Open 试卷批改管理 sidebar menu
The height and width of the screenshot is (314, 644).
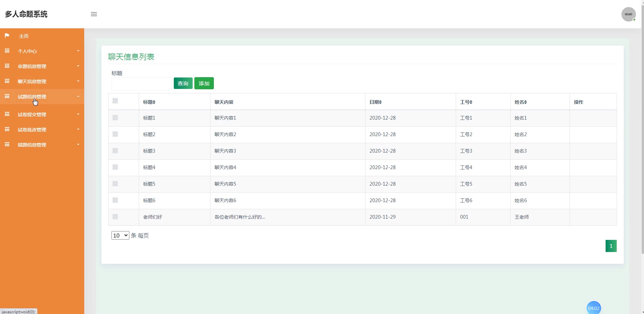click(42, 129)
